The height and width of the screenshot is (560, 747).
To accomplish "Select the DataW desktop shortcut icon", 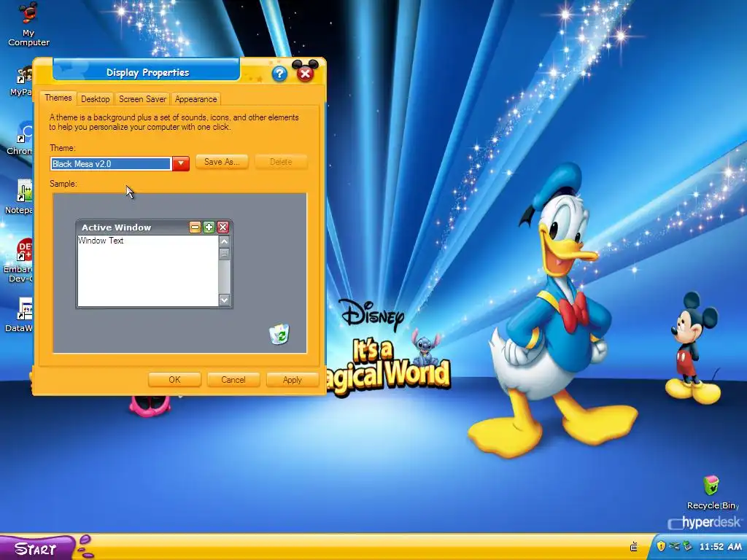I will pos(20,314).
